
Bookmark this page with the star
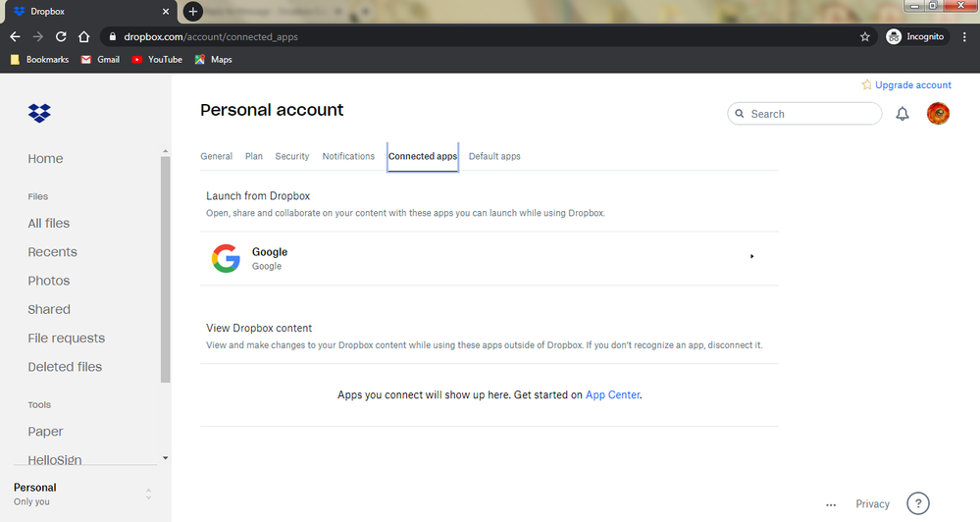click(864, 37)
